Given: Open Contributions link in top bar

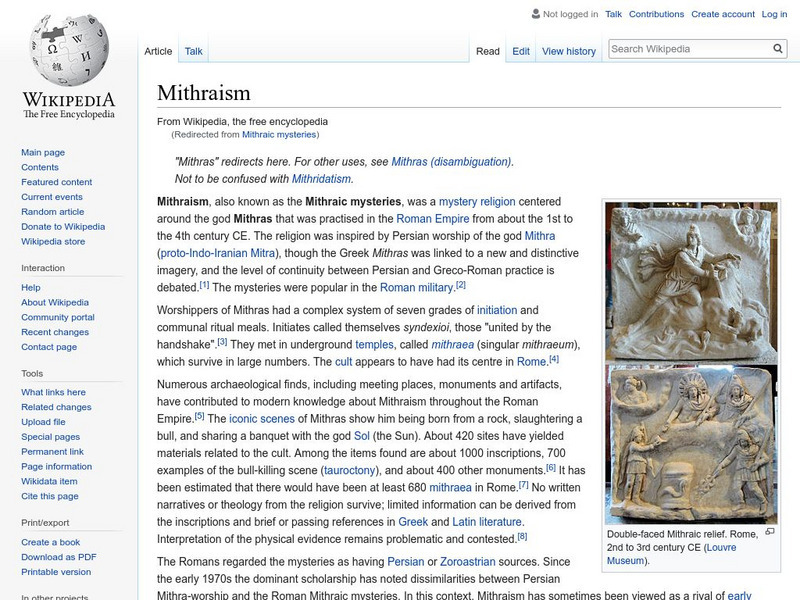Looking at the screenshot, I should pyautogui.click(x=656, y=14).
